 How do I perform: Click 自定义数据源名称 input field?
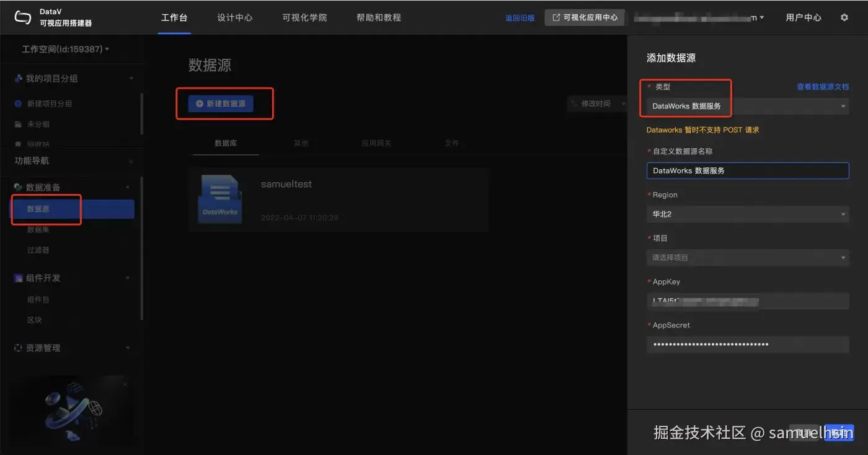coord(748,170)
